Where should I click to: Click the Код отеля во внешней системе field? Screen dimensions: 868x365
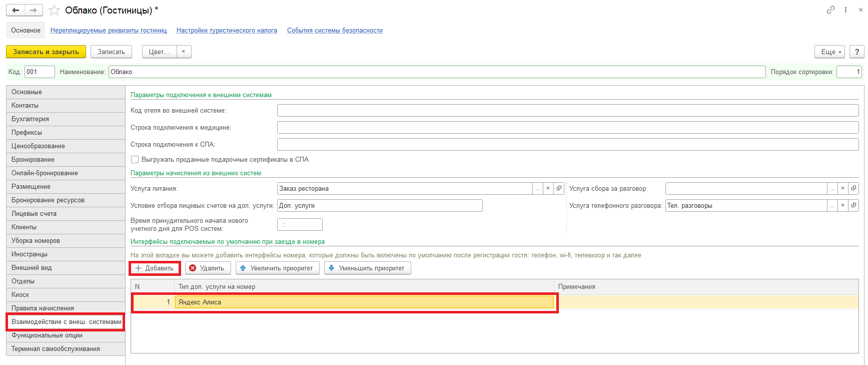tap(567, 111)
